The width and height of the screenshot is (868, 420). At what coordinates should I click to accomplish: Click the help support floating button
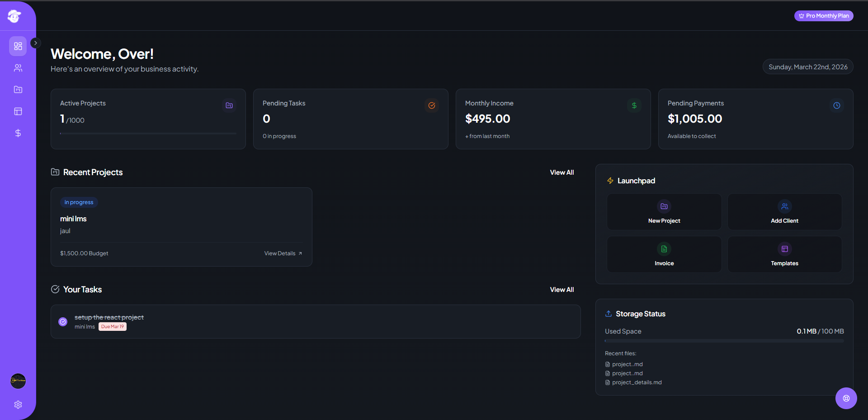(x=846, y=398)
